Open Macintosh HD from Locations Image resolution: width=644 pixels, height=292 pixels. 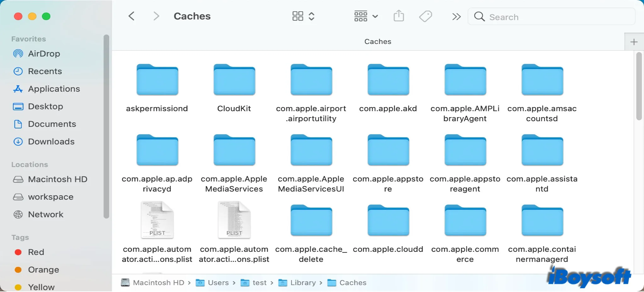pos(58,179)
